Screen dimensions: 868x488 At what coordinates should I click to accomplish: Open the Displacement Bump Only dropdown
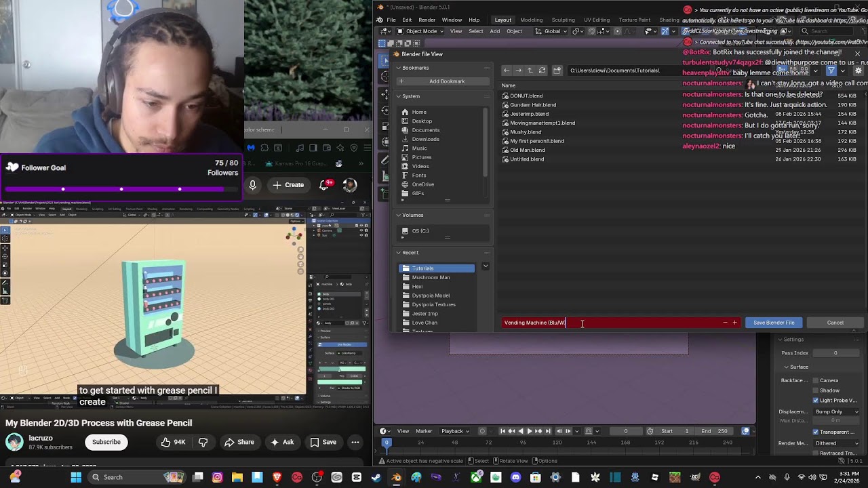point(837,411)
